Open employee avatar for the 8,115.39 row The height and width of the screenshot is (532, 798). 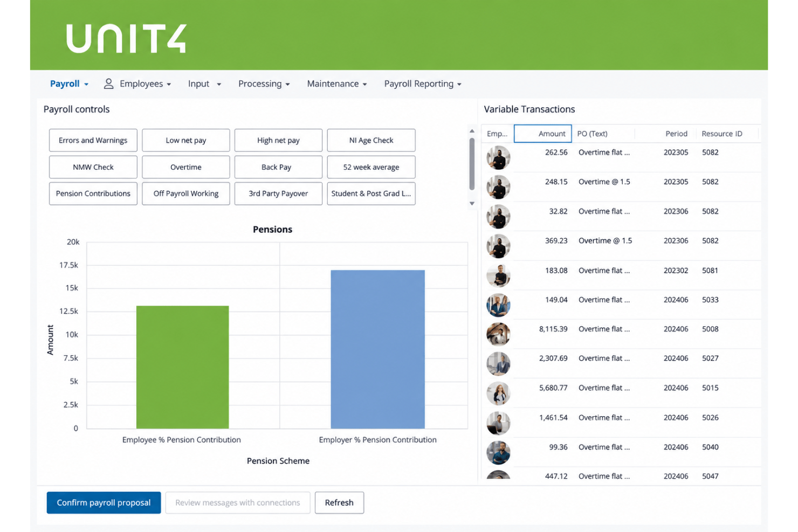tap(498, 334)
